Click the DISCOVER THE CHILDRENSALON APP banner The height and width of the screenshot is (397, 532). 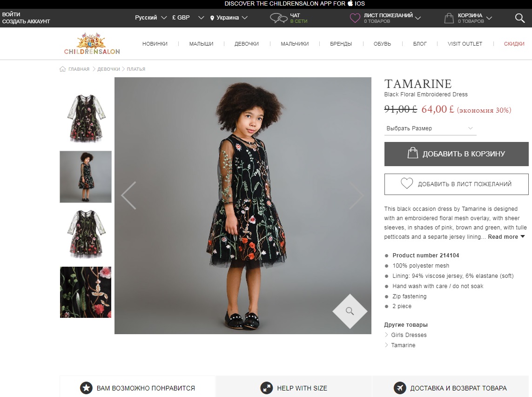(x=295, y=4)
